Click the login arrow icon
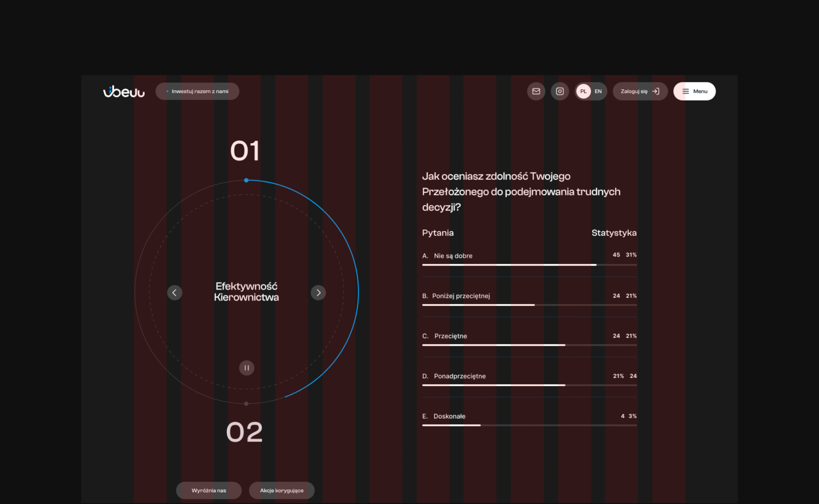 coord(656,91)
